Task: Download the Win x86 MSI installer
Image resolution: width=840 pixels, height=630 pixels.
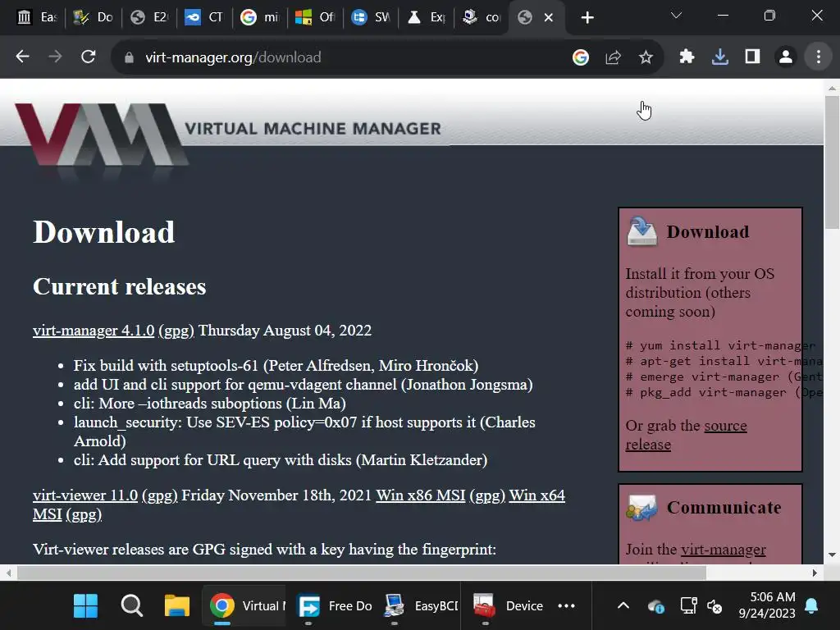Action: pyautogui.click(x=421, y=495)
